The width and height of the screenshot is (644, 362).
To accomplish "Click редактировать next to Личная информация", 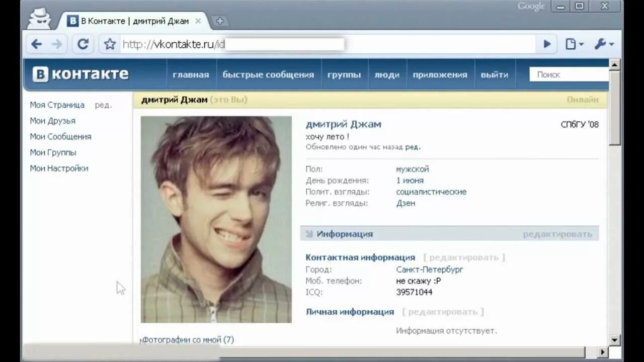I will coord(443,312).
